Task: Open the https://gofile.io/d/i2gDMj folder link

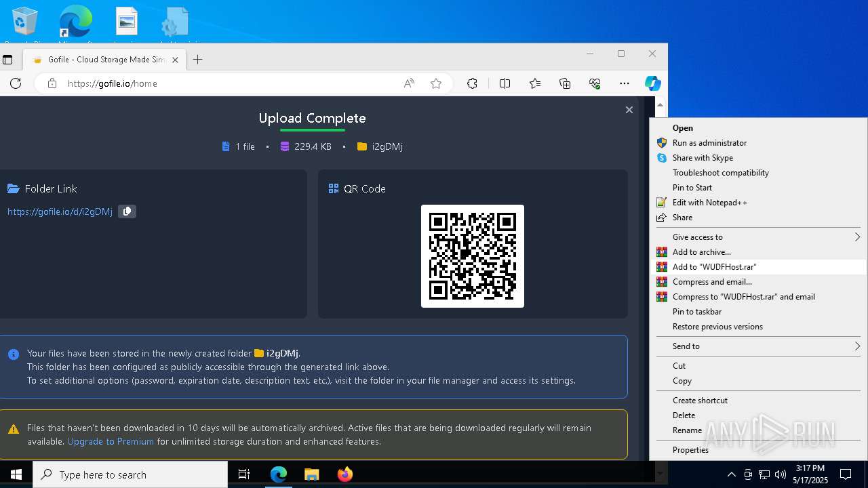Action: tap(60, 211)
